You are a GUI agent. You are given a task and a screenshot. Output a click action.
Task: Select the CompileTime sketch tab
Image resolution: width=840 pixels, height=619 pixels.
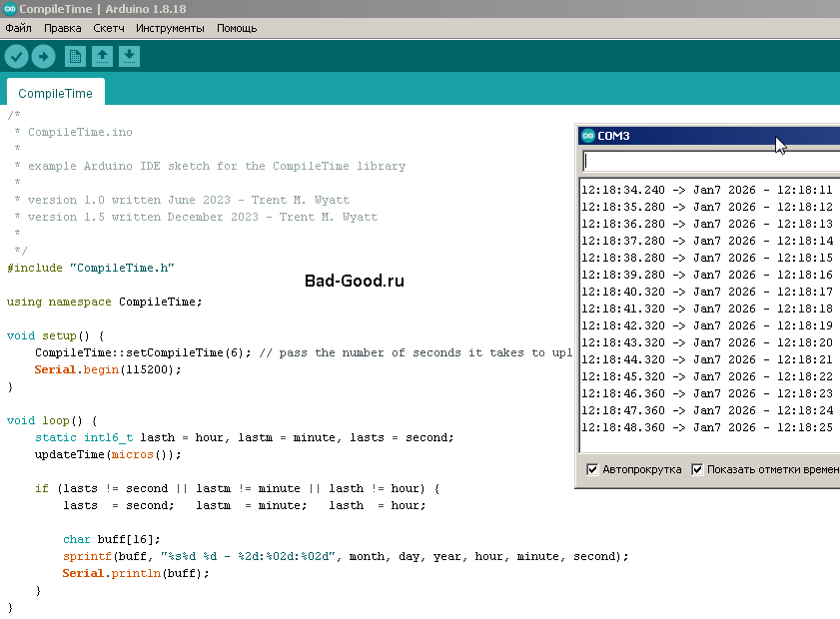pos(55,93)
